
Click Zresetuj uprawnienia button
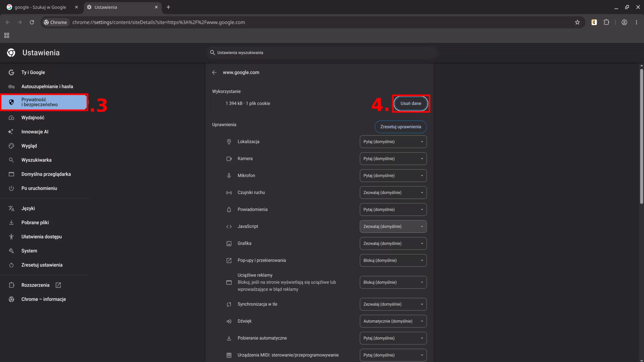400,127
